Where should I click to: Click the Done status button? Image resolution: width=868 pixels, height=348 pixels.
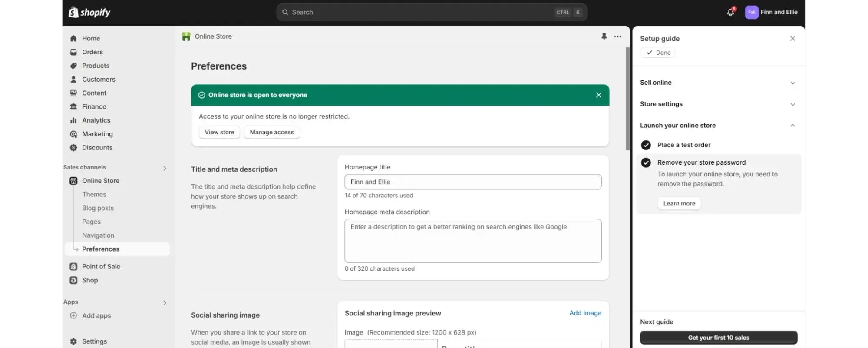pyautogui.click(x=657, y=53)
